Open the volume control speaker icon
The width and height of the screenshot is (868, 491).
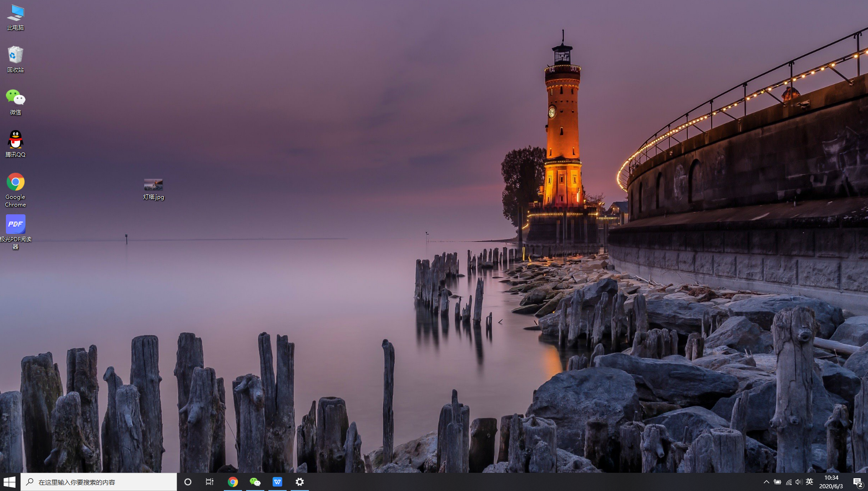(799, 482)
